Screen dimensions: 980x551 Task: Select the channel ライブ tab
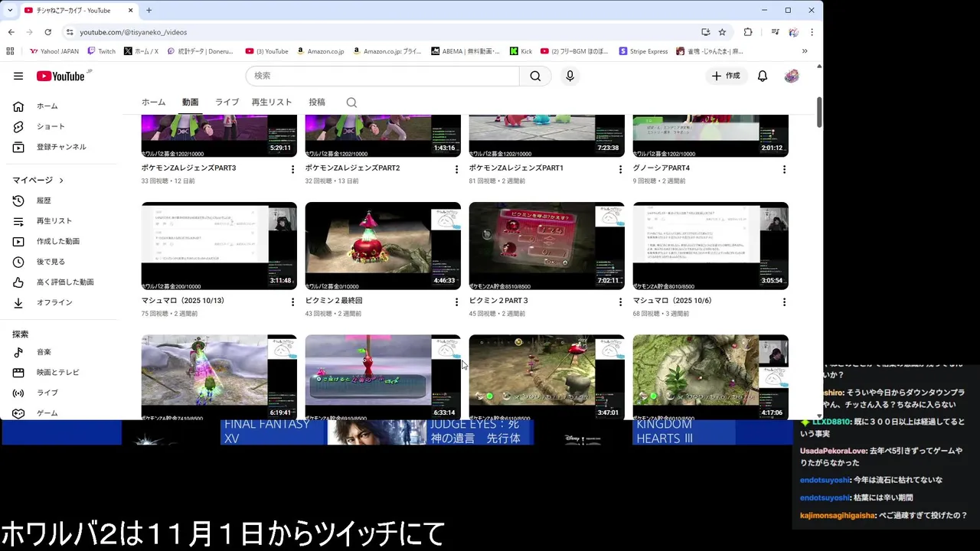[x=227, y=102]
